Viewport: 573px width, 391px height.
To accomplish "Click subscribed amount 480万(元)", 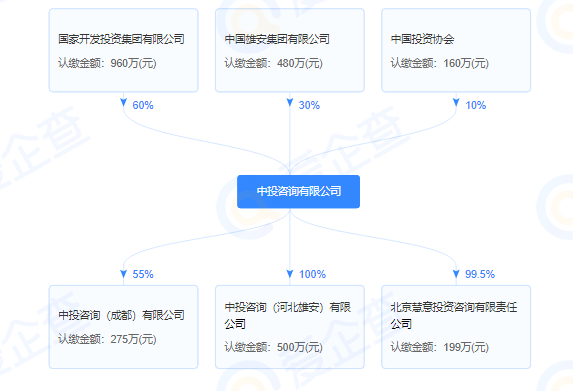I will [x=300, y=63].
